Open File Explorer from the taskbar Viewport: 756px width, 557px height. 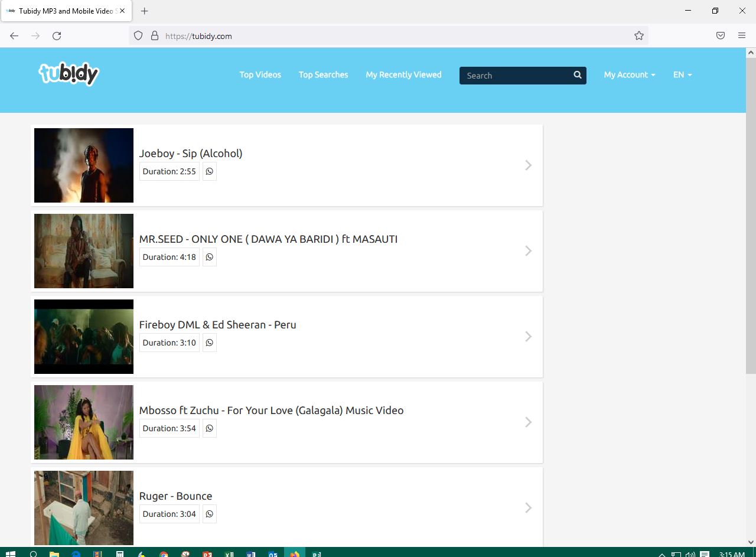(x=54, y=554)
